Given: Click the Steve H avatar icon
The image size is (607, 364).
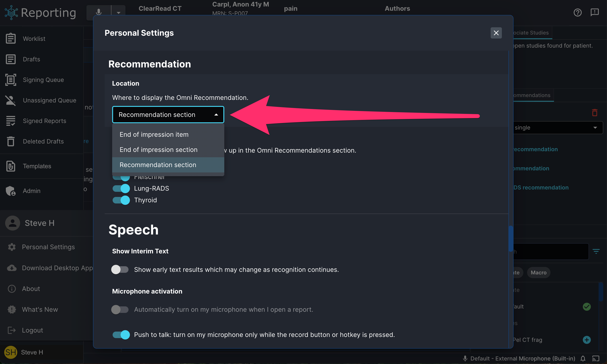Looking at the screenshot, I should click(13, 223).
